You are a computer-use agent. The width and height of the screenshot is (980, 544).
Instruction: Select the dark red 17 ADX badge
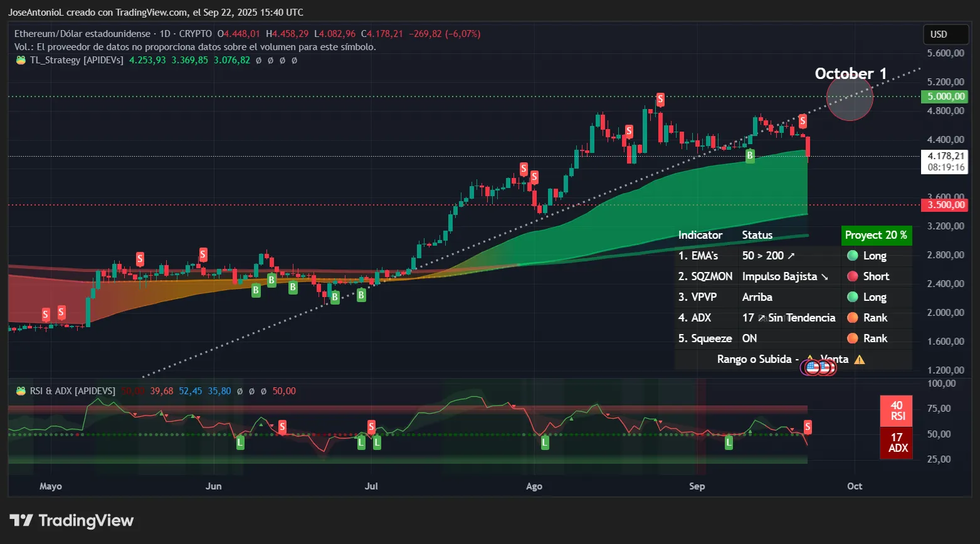897,443
